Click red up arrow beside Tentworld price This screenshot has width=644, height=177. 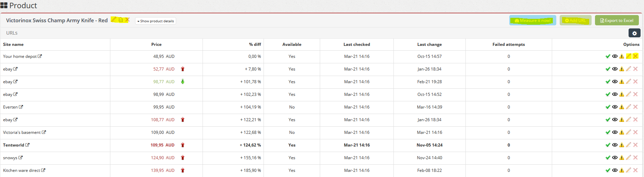click(183, 145)
